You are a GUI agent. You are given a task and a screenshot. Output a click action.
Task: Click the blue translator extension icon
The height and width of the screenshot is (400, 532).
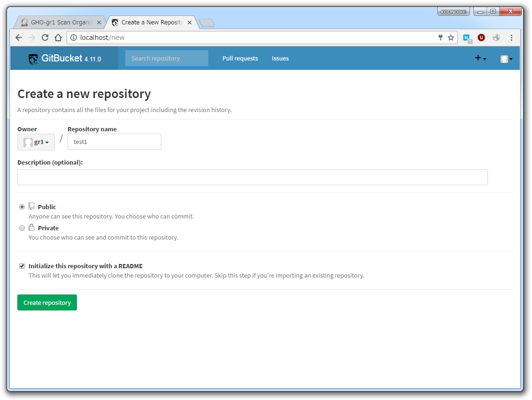(x=467, y=38)
